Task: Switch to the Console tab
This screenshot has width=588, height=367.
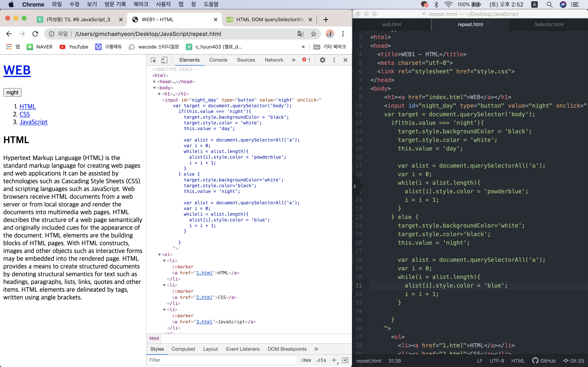Action: click(218, 60)
